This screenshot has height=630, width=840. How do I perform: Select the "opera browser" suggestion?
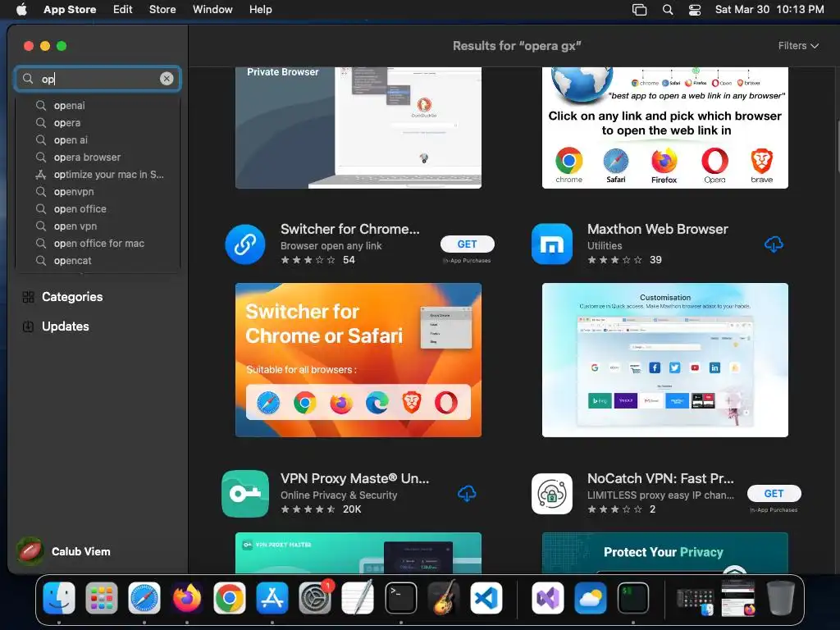click(x=98, y=157)
